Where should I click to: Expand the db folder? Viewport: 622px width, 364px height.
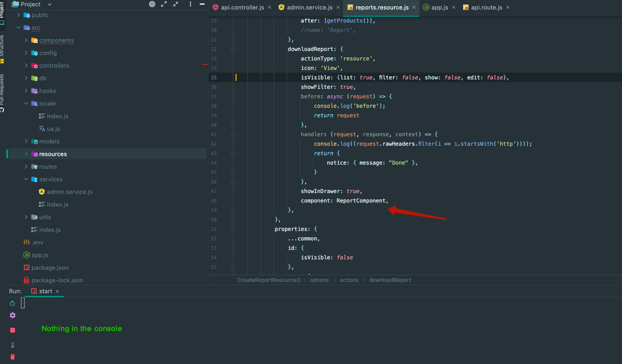[x=26, y=78]
